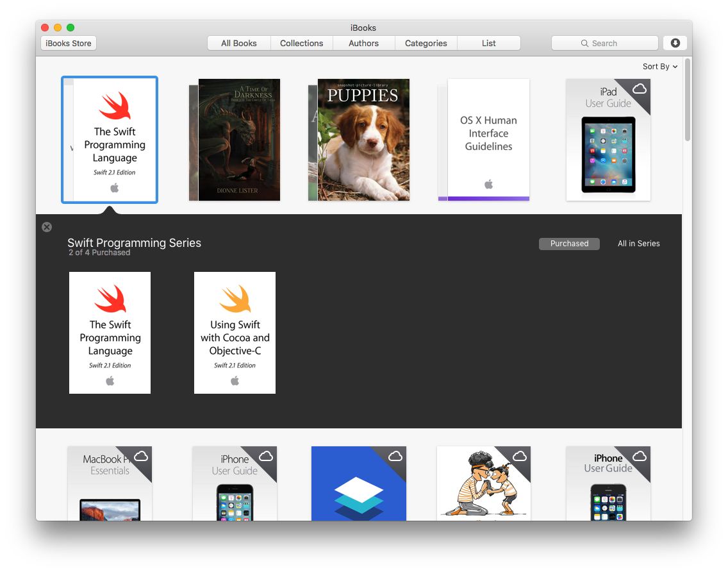728x572 pixels.
Task: Click the Swift Programming Series title
Action: pyautogui.click(x=134, y=242)
